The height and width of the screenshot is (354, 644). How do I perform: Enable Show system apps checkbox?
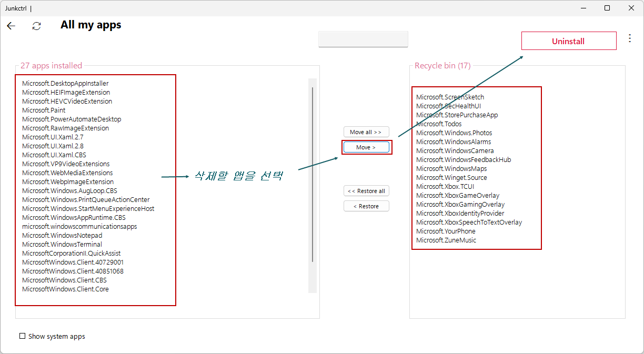click(x=22, y=336)
